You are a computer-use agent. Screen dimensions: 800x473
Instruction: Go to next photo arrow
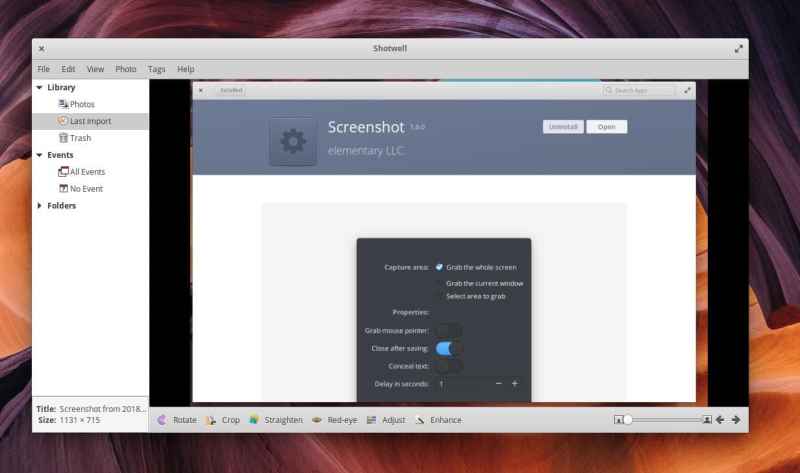(736, 420)
